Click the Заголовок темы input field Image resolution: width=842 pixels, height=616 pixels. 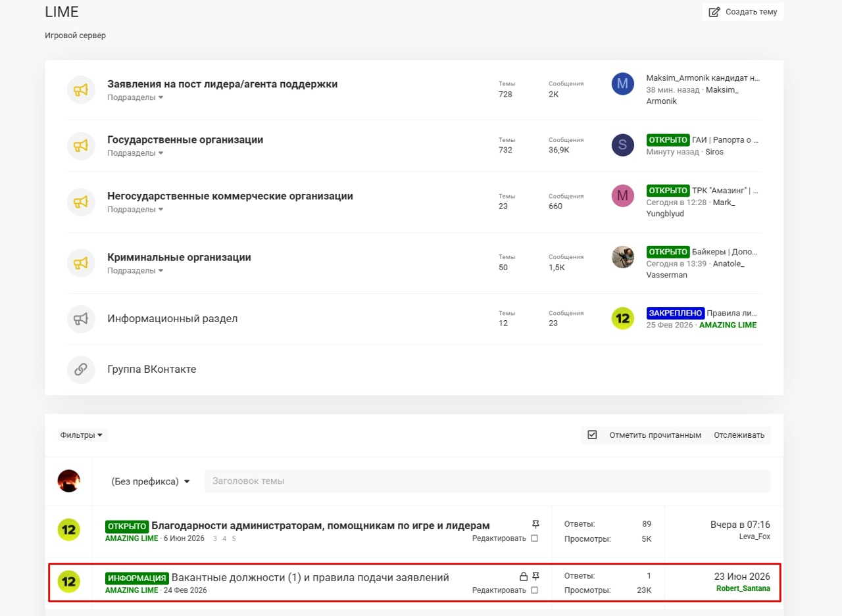pyautogui.click(x=487, y=481)
